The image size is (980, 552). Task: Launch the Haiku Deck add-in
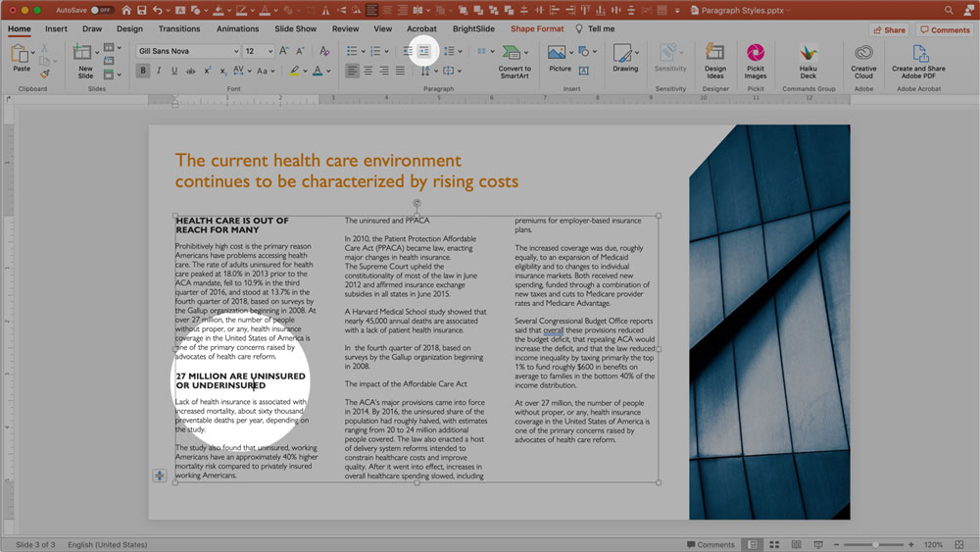808,59
